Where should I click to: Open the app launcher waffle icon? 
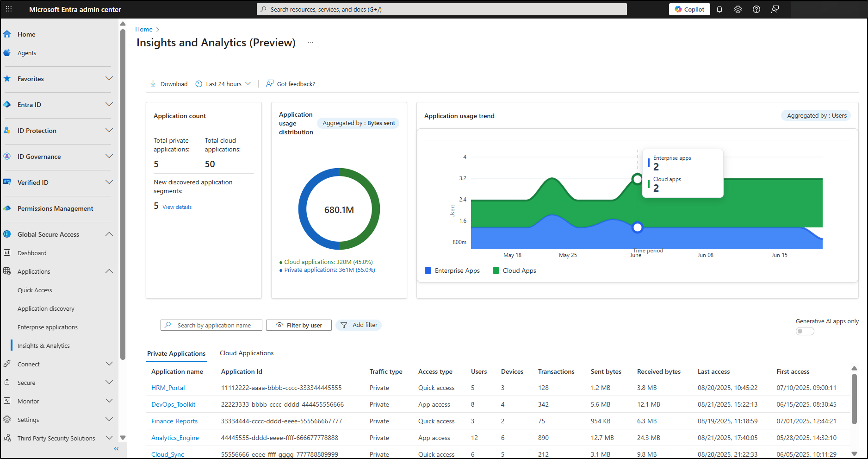tap(9, 9)
